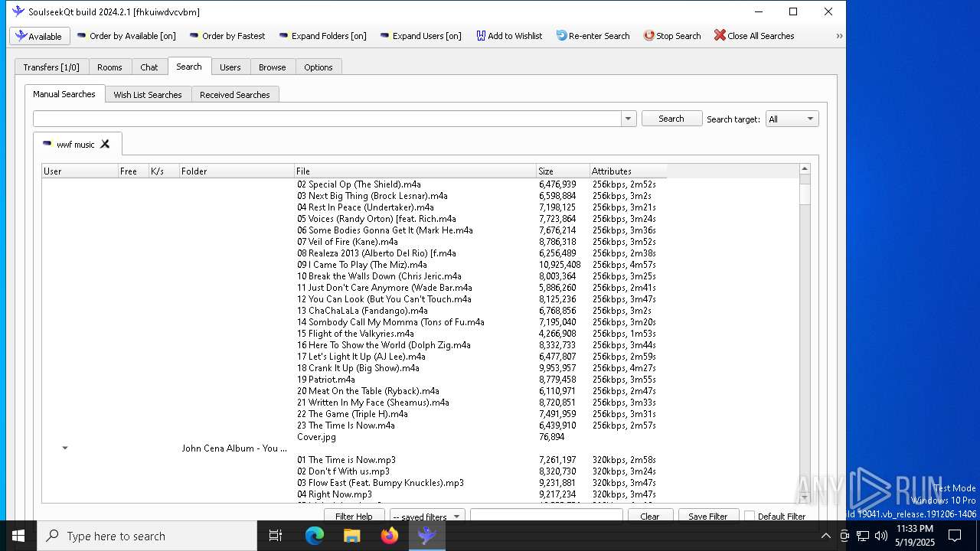Click the Task View taskbar icon

(276, 536)
